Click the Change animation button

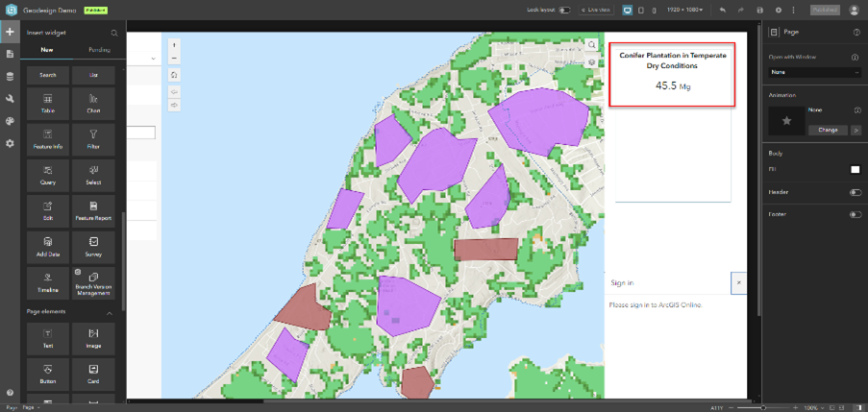[829, 130]
